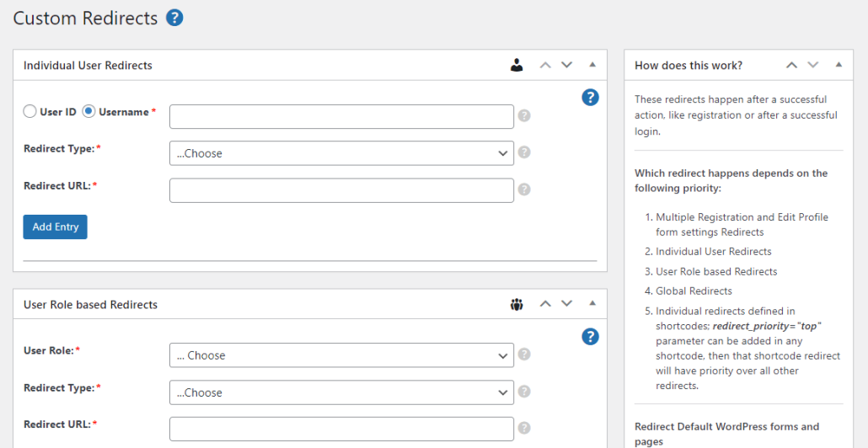Open Redirect Type dropdown in Individual User Redirects

coord(341,153)
